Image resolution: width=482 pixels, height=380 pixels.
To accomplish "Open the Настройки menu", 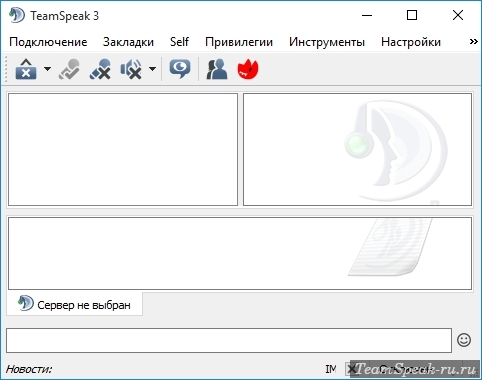I will (x=411, y=42).
